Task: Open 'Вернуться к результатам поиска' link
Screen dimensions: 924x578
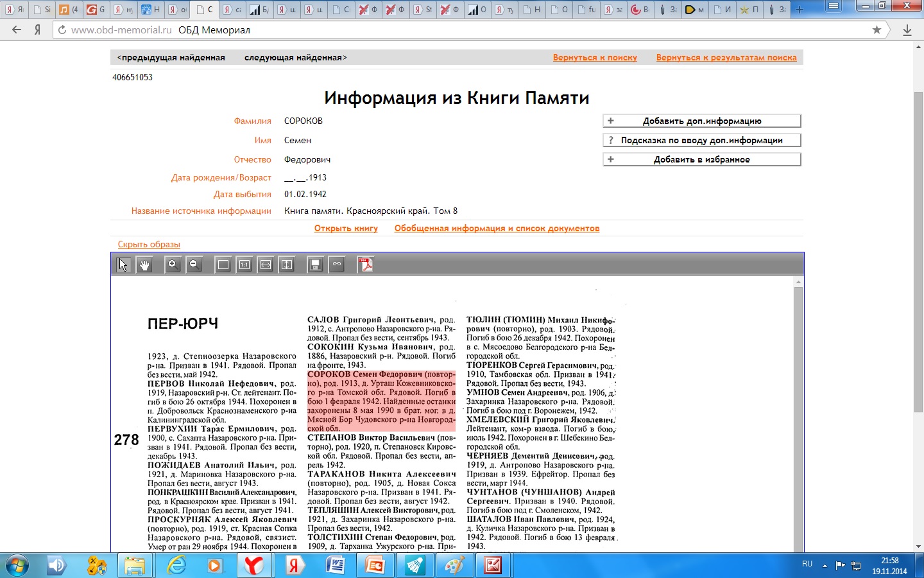Action: point(726,58)
